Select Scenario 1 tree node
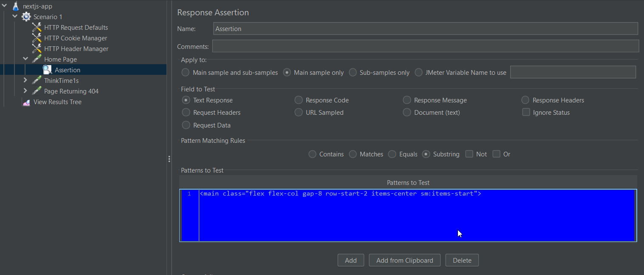Image resolution: width=644 pixels, height=275 pixels. tap(48, 17)
